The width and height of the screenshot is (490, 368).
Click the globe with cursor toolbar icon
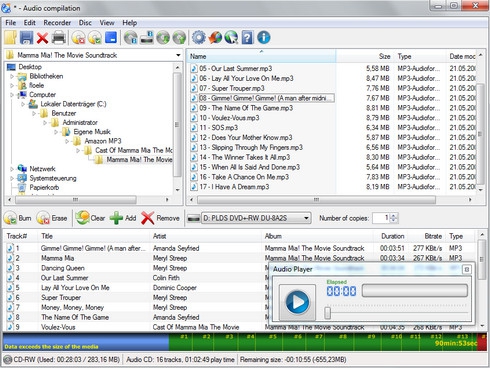[231, 37]
